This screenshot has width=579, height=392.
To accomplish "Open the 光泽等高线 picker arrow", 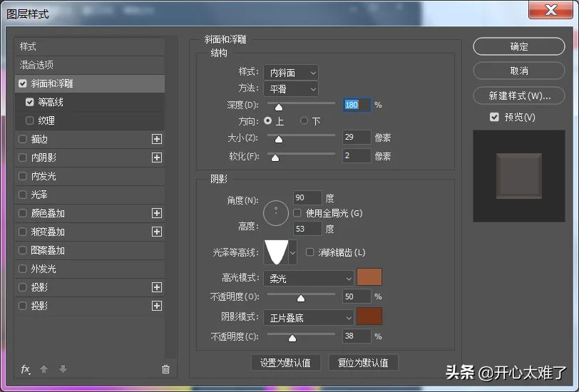I will click(x=293, y=252).
